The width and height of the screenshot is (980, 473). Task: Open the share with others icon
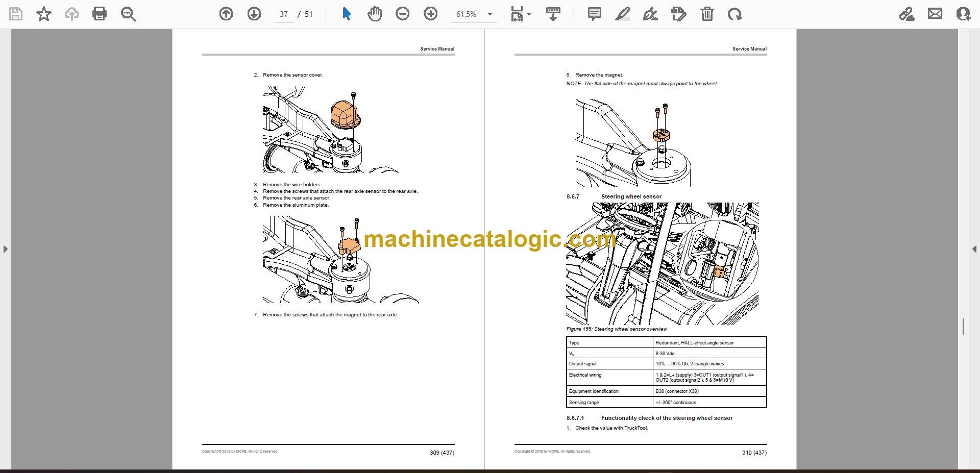(x=963, y=14)
